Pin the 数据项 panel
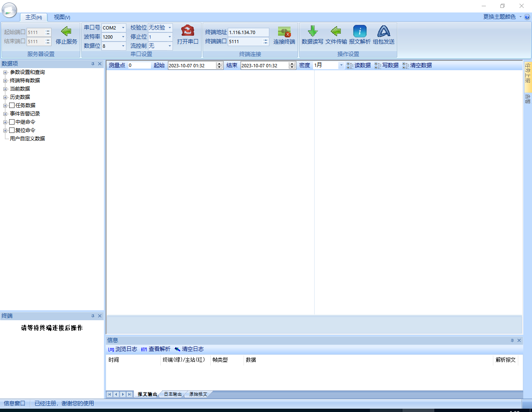This screenshot has width=532, height=412. coord(93,64)
